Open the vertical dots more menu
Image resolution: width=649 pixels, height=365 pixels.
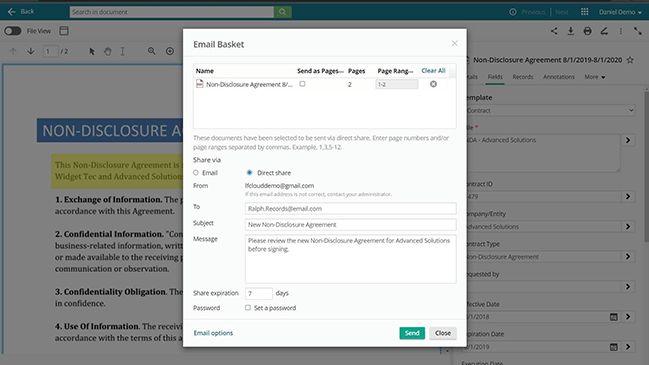pos(620,31)
